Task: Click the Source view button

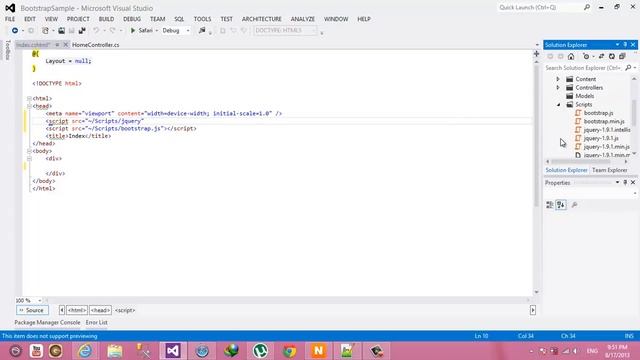Action: tap(32, 310)
